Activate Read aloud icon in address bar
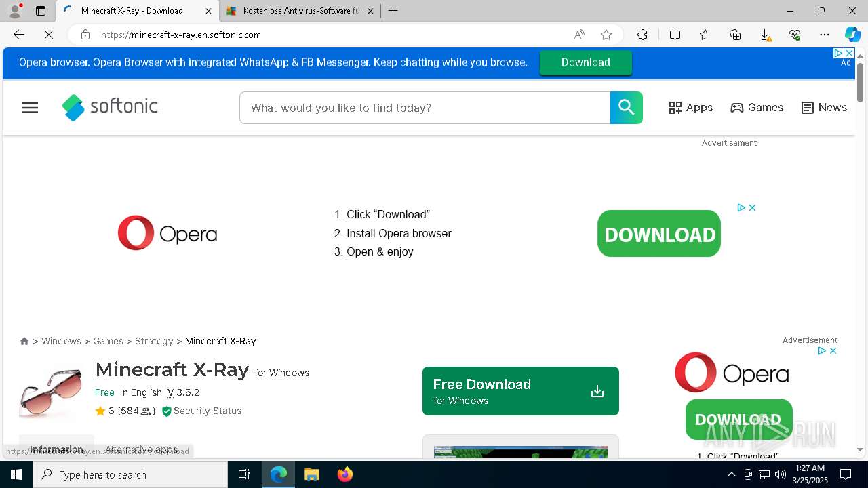The height and width of the screenshot is (488, 868). coord(579,35)
